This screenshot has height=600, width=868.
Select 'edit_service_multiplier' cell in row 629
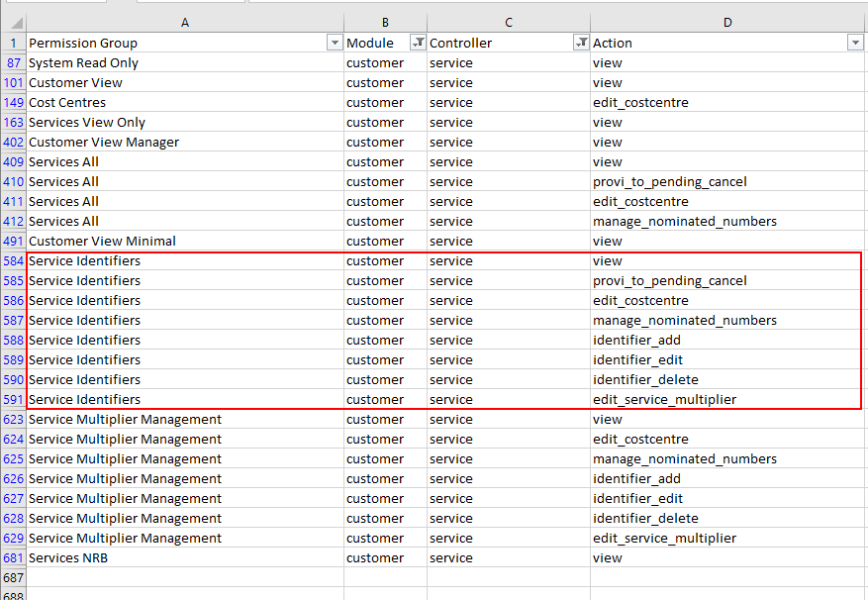(x=664, y=538)
